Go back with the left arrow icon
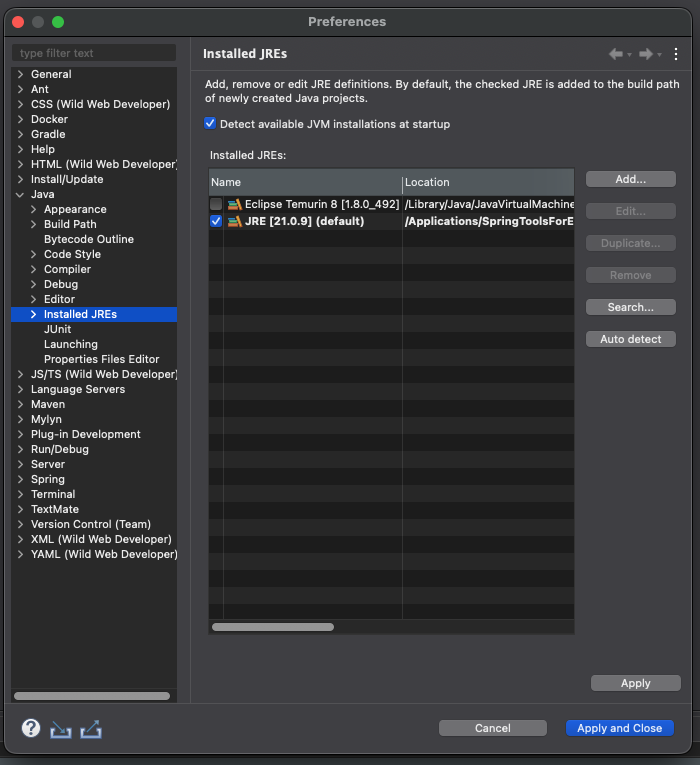700x765 pixels. pos(616,54)
